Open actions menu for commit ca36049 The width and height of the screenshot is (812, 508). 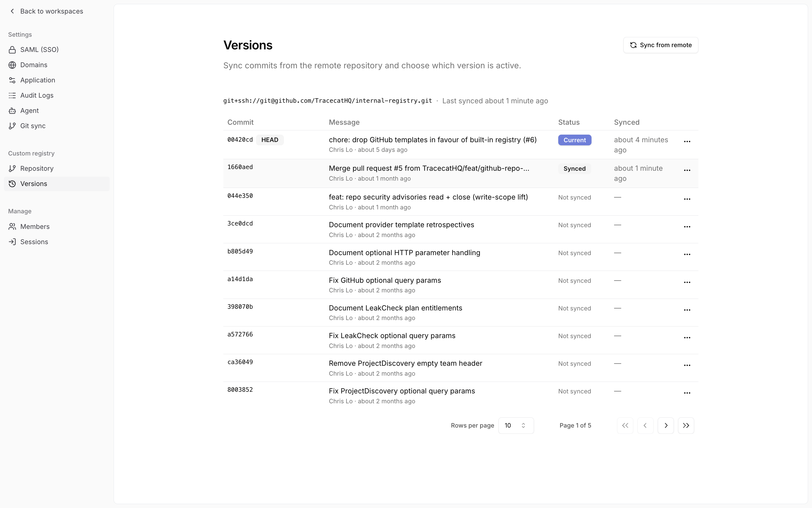point(687,365)
